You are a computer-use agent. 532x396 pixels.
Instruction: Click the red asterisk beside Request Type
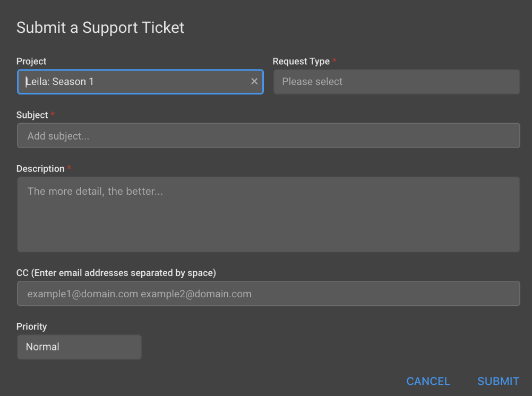334,62
